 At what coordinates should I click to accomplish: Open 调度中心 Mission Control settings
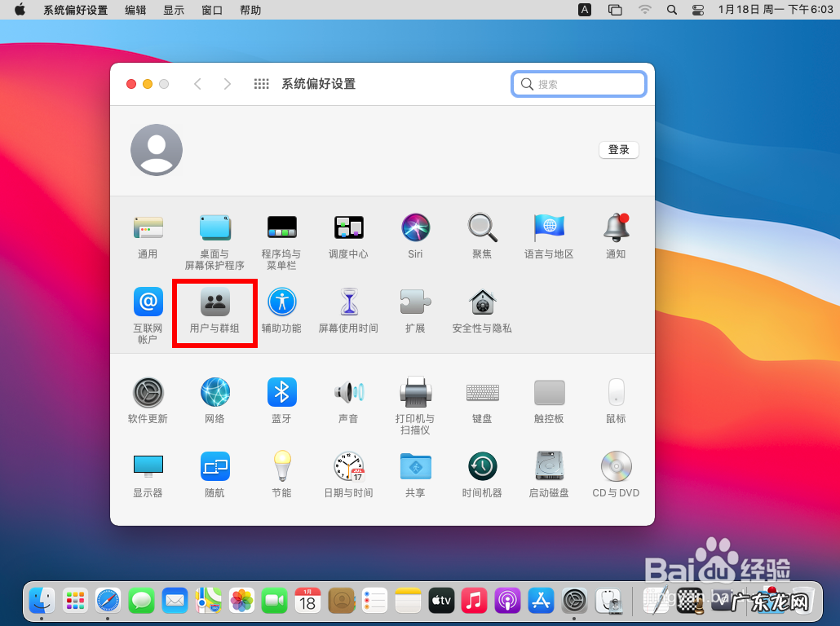click(x=348, y=227)
